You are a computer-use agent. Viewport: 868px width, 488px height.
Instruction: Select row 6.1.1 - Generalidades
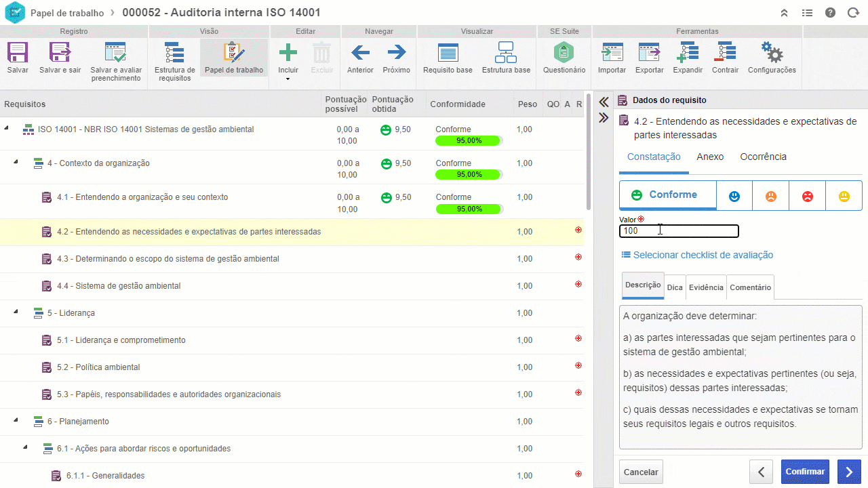tap(292, 475)
